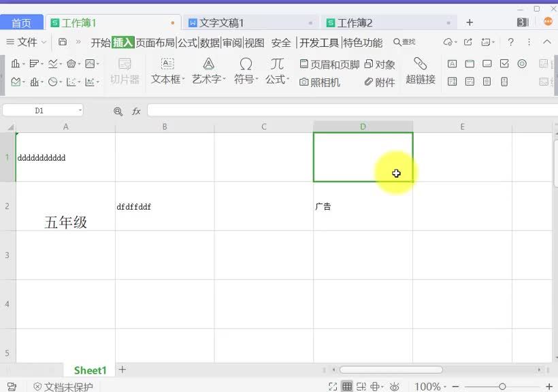Insert a checkbox form control
Screen dimensions: 558x392
point(505,64)
